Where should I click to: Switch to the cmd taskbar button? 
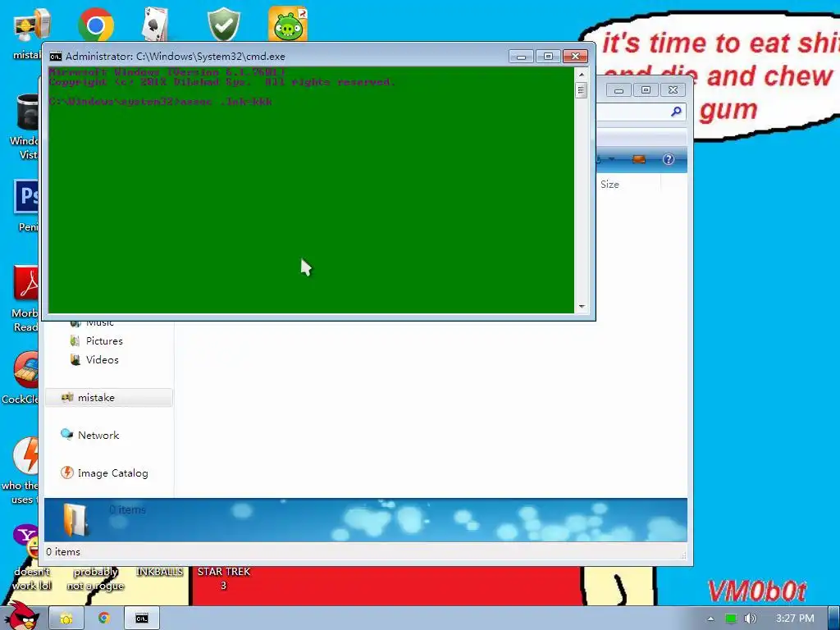141,619
